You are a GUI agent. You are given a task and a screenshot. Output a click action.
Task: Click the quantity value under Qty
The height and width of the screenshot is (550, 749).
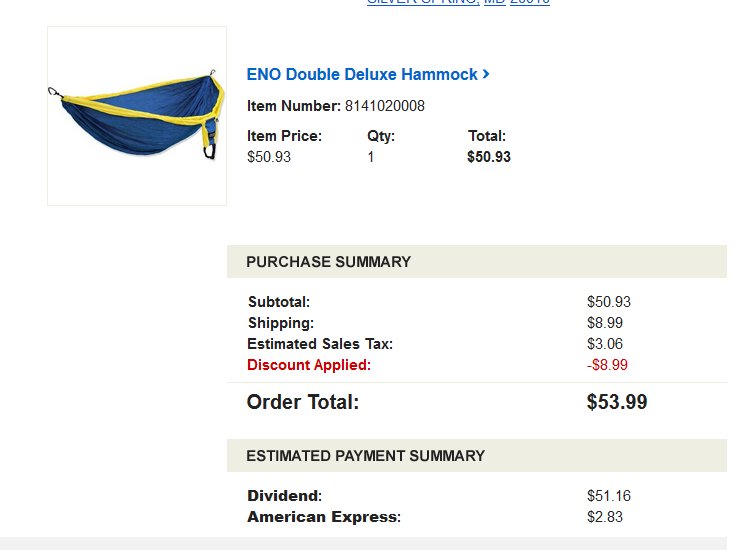(371, 157)
